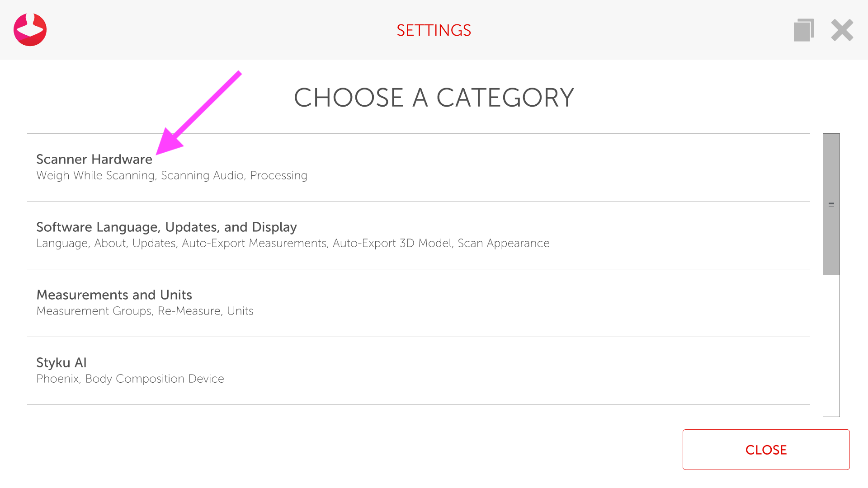868x488 pixels.
Task: Click the grip lines on the scrollbar
Action: pyautogui.click(x=831, y=205)
